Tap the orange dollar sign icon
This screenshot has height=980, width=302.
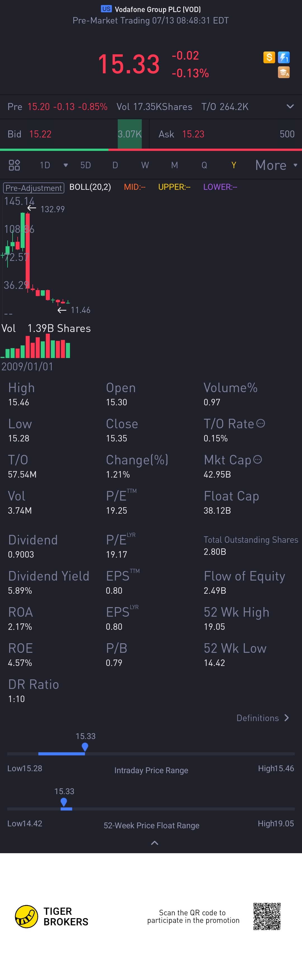coord(269,57)
